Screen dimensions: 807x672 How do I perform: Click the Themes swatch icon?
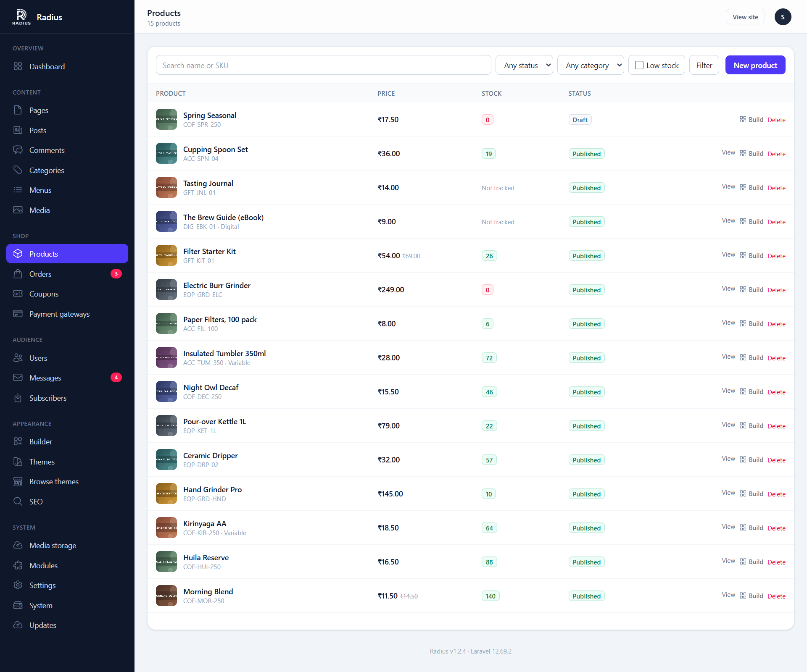tap(18, 462)
